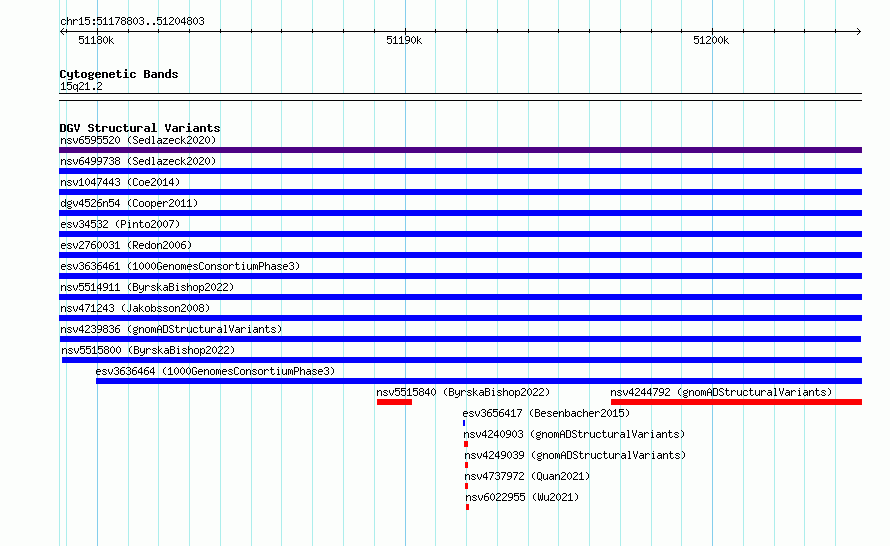Open nsv5514911 (ByrskaBishop2022) variant
Viewport: 890px width, 546px height.
point(147,287)
